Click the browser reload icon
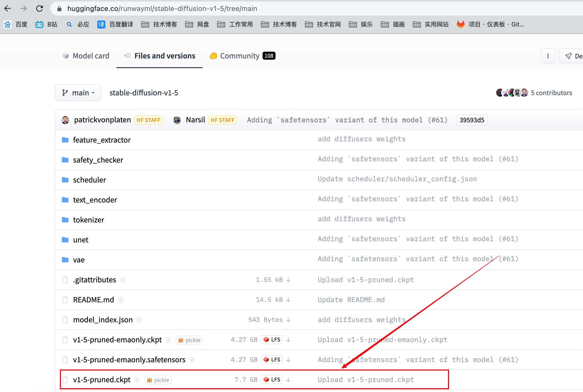583x392 pixels. (39, 8)
